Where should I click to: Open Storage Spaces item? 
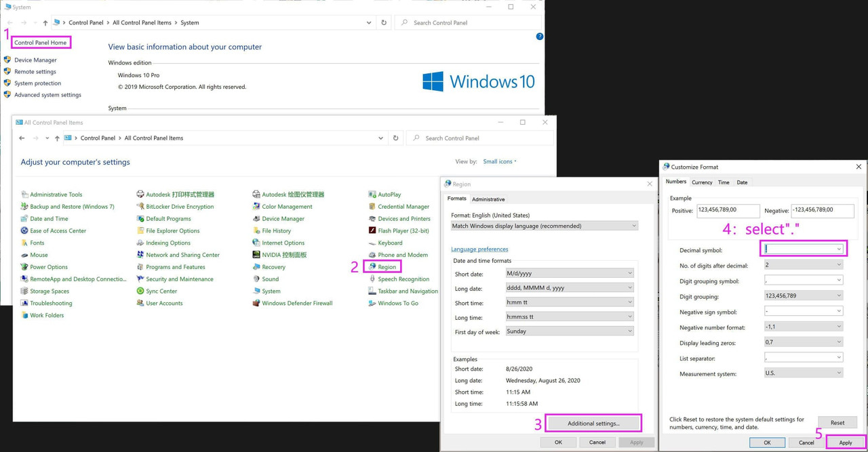coord(45,291)
